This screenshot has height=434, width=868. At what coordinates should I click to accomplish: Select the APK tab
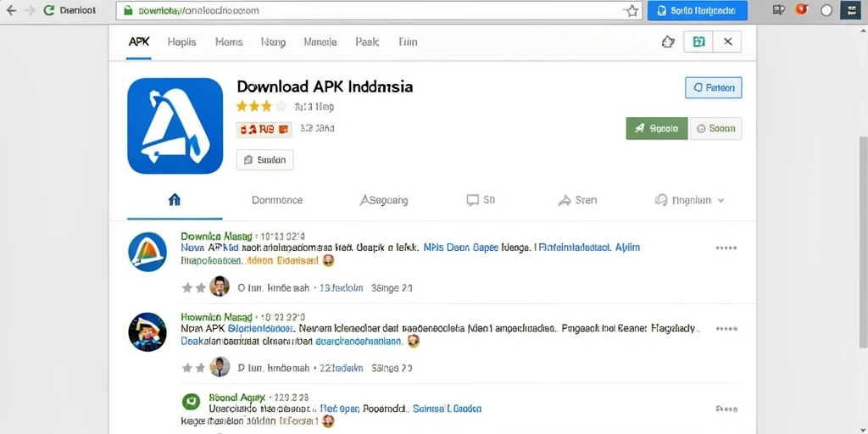(x=139, y=42)
